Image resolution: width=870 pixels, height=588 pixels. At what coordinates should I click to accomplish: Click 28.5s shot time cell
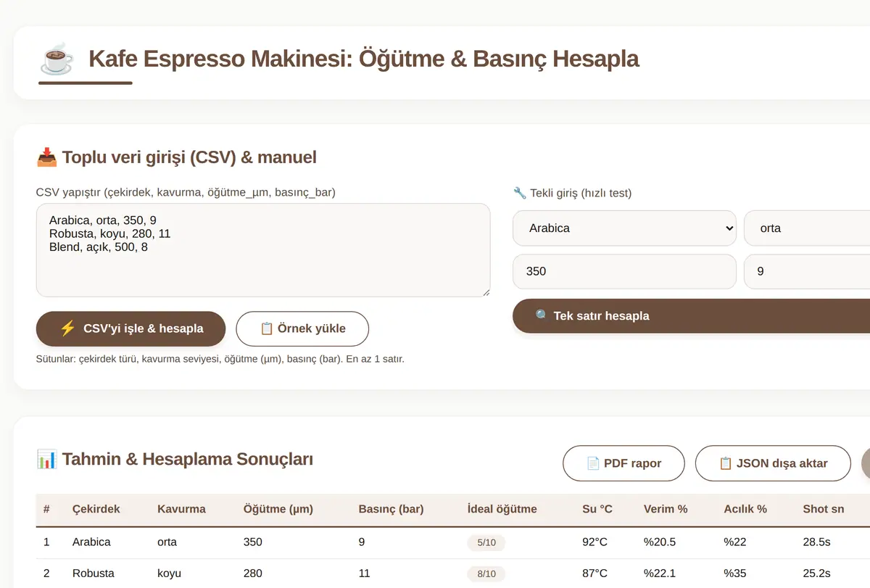click(x=816, y=542)
